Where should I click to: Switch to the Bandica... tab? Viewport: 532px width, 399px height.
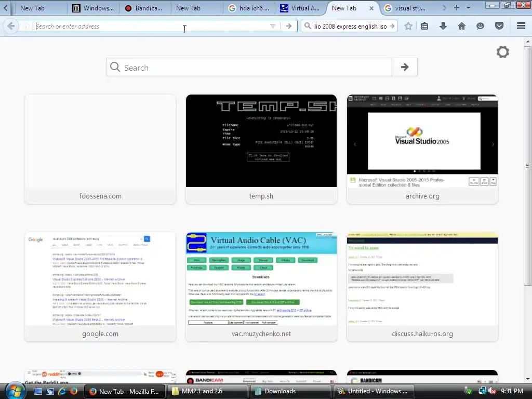pyautogui.click(x=144, y=8)
